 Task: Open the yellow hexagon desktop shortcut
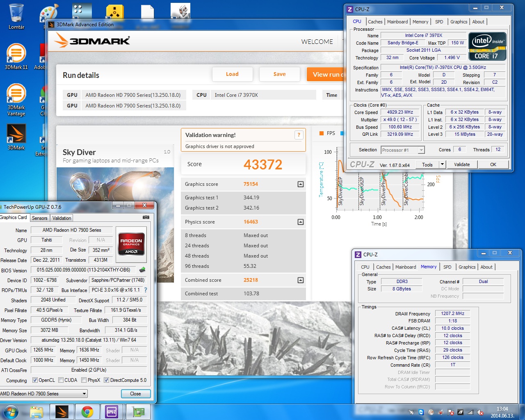pos(115,12)
